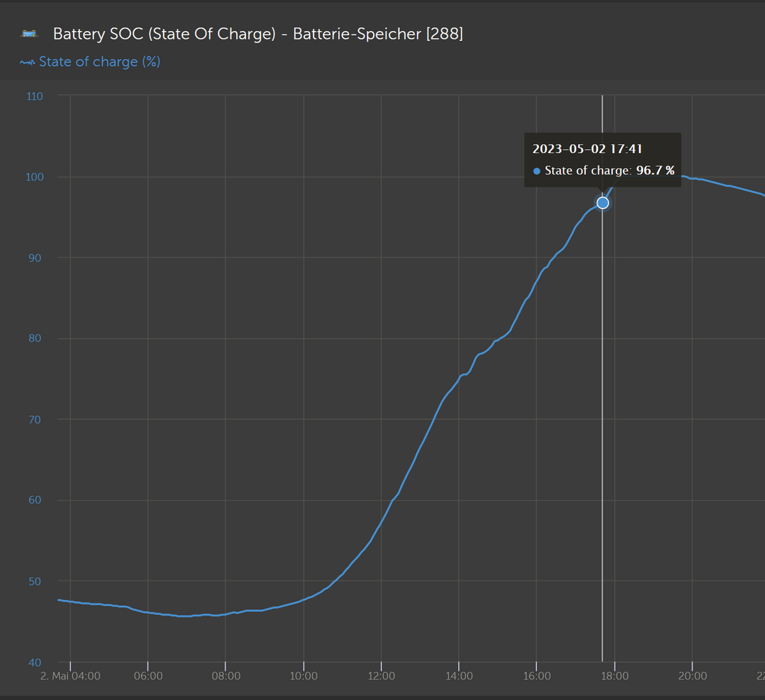The width and height of the screenshot is (765, 700).
Task: Click the battery device icon beside the title
Action: [29, 34]
